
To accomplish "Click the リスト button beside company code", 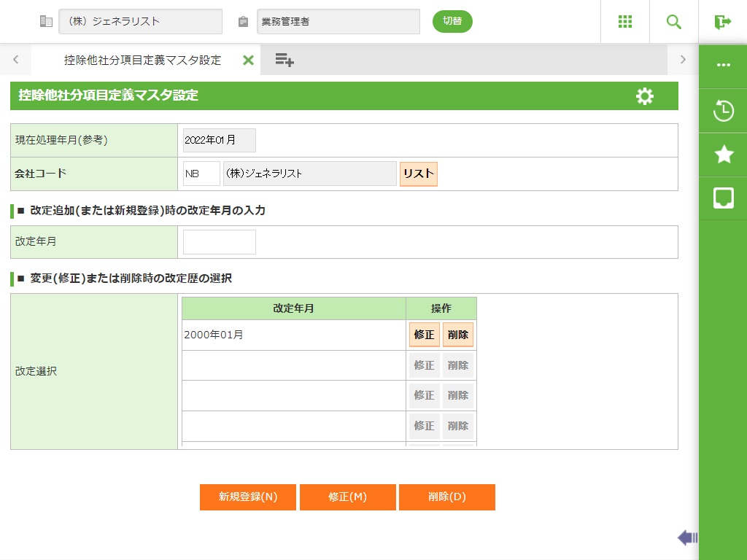I will [419, 174].
